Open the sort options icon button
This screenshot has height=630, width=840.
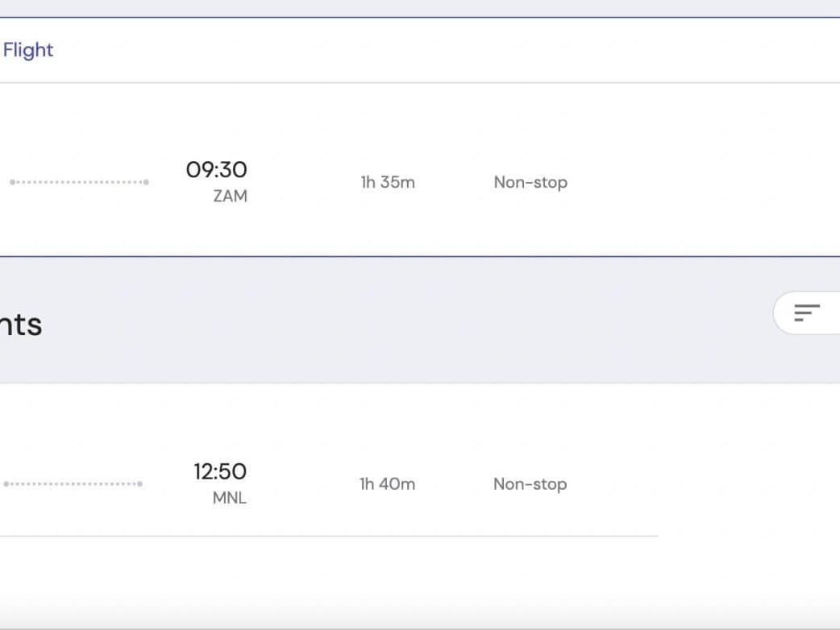coord(807,313)
